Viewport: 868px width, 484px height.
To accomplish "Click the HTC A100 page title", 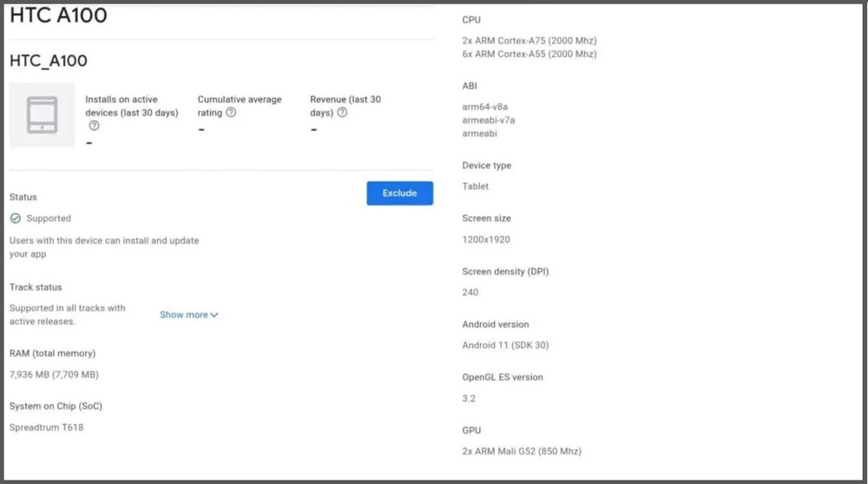I will 58,15.
